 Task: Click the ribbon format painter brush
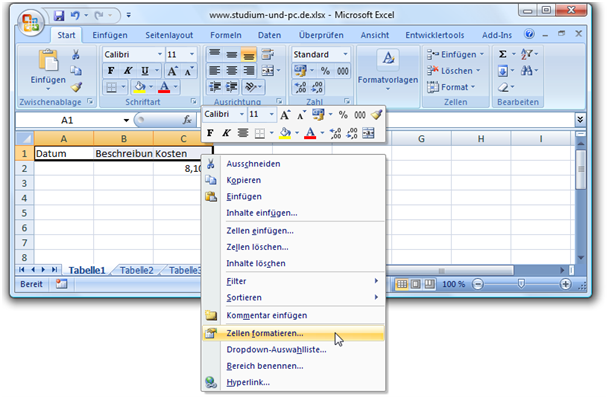(76, 87)
